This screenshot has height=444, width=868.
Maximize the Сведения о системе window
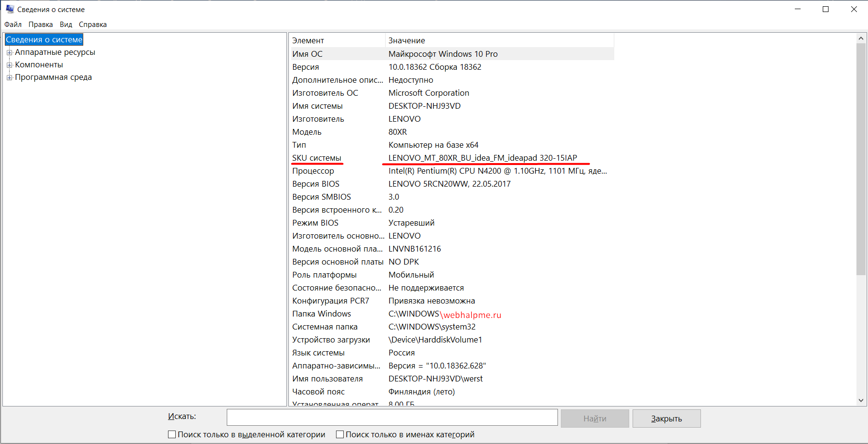(x=826, y=9)
